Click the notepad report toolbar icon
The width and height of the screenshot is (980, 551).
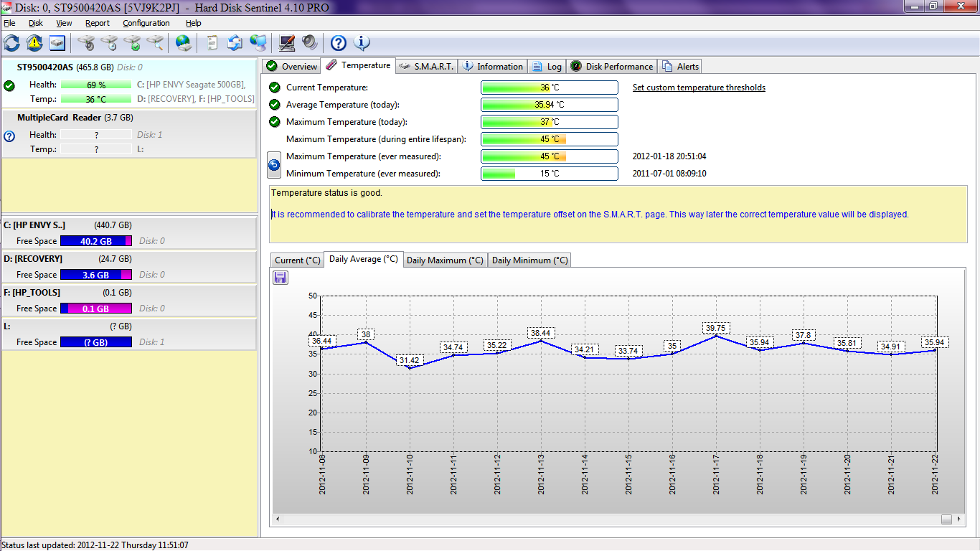[212, 42]
